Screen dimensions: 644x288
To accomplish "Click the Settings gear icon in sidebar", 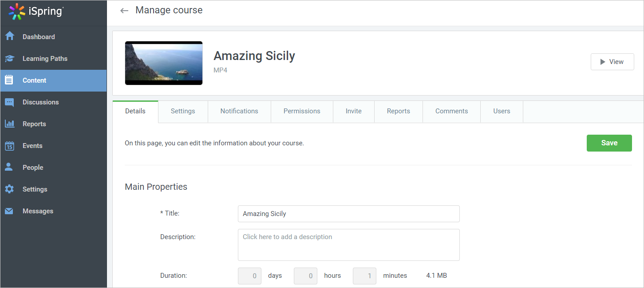I will (9, 189).
